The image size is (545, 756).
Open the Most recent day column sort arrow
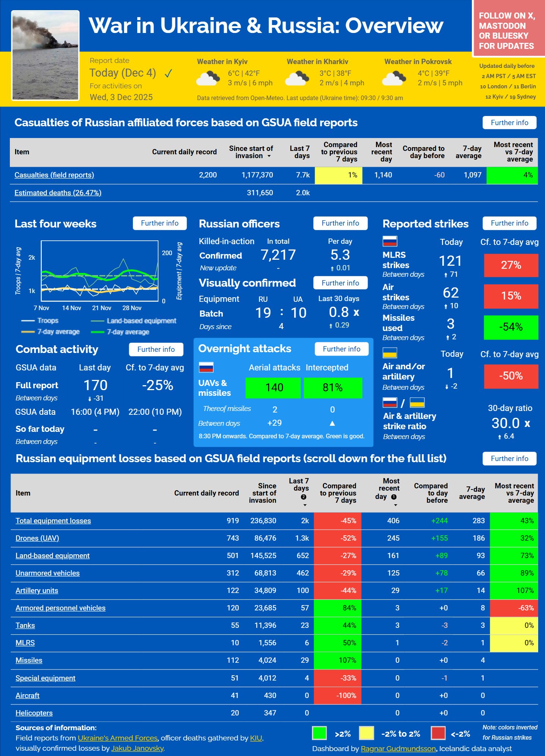pyautogui.click(x=395, y=505)
